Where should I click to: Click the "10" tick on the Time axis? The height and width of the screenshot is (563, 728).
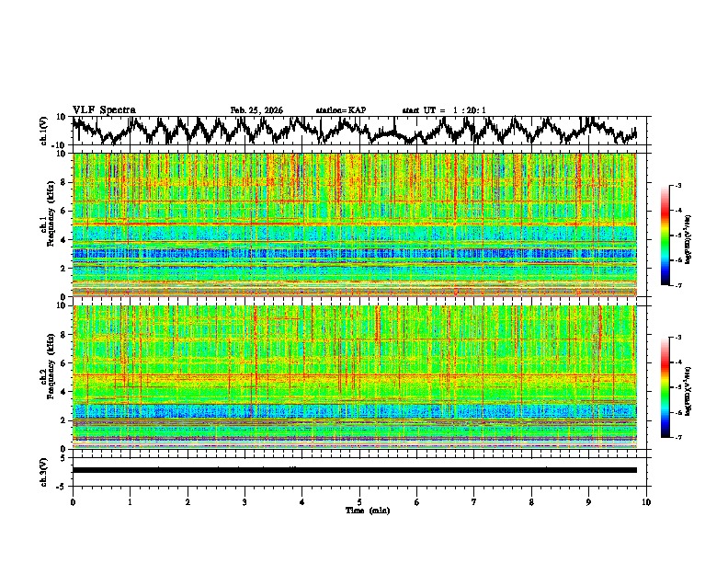646,502
